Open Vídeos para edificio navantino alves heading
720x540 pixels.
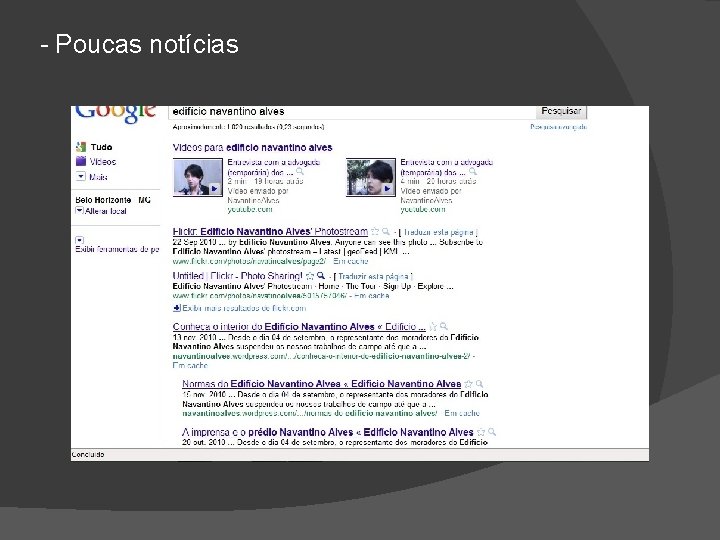coord(252,147)
